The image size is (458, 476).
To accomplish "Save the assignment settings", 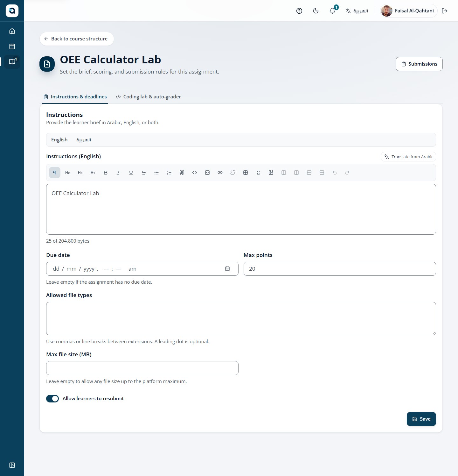I will (x=421, y=419).
